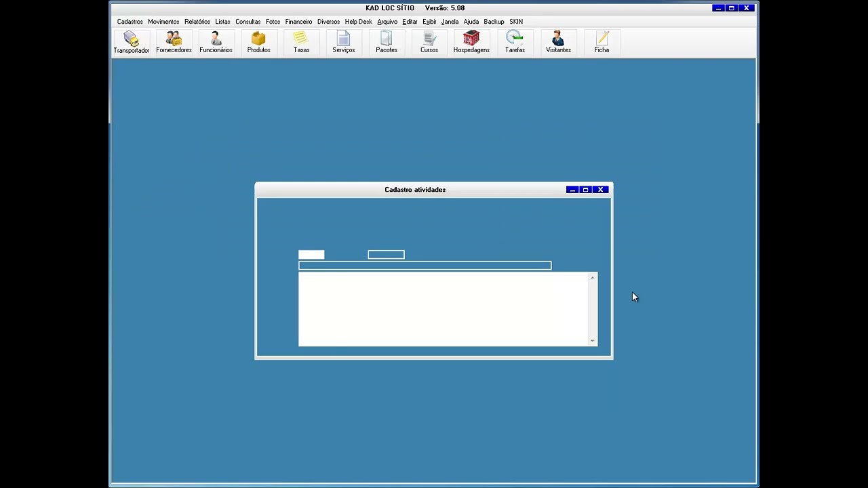This screenshot has width=868, height=488.
Task: Open the Tarefas toolbar icon
Action: point(515,42)
